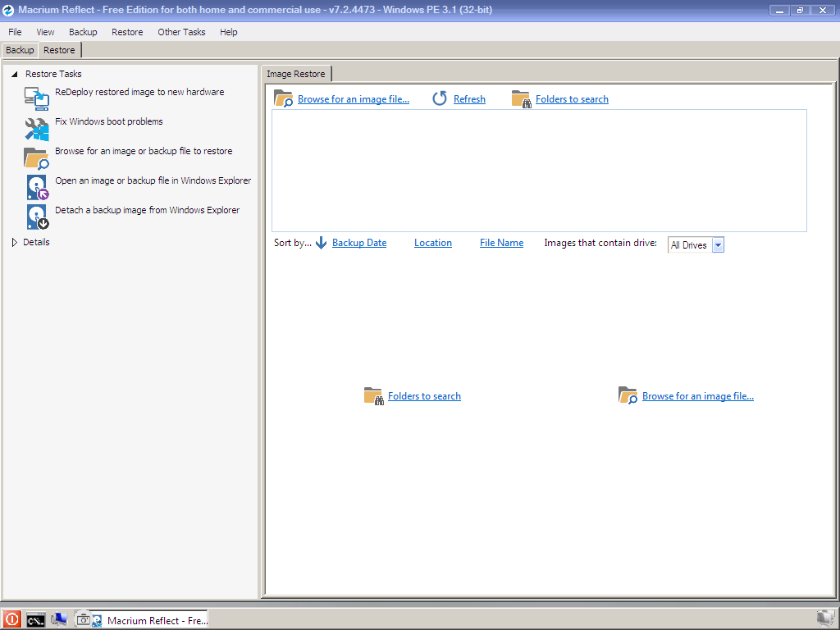Click the binoculars folder icon beside the top Folders to search link
Image resolution: width=840 pixels, height=630 pixels.
521,98
